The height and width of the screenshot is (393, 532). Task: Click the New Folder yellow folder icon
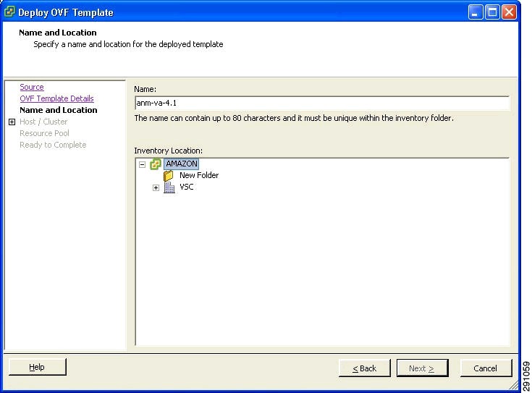[x=168, y=176]
